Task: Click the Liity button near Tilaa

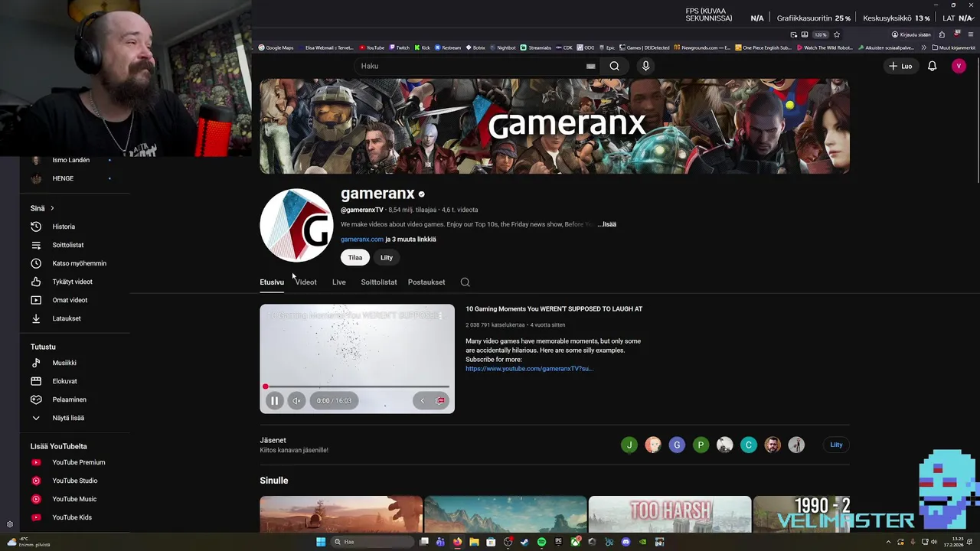Action: tap(387, 257)
